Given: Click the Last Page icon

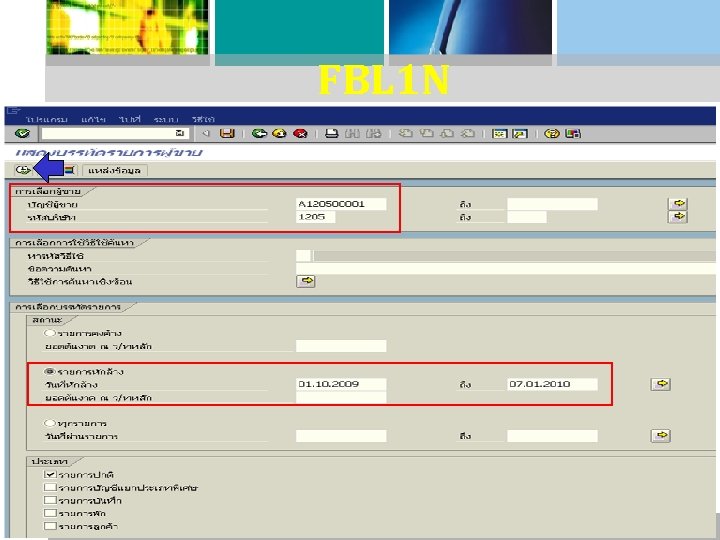Looking at the screenshot, I should pos(467,134).
